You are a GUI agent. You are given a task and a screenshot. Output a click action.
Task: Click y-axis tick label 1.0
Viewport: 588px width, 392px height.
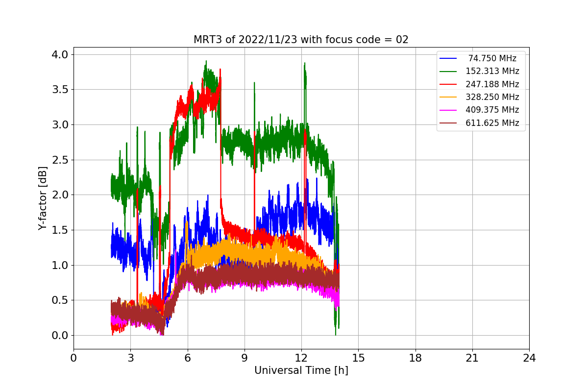(x=60, y=265)
